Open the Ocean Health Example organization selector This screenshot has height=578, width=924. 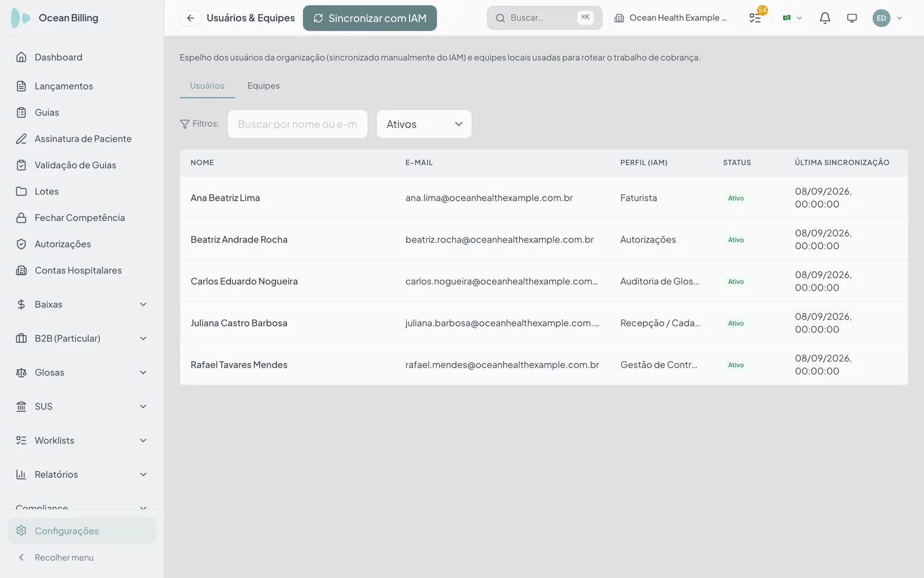tap(670, 18)
